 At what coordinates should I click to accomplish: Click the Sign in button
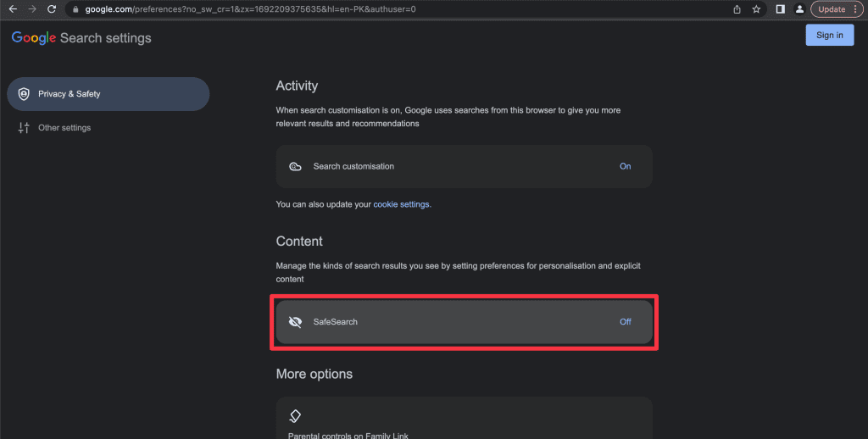point(829,35)
